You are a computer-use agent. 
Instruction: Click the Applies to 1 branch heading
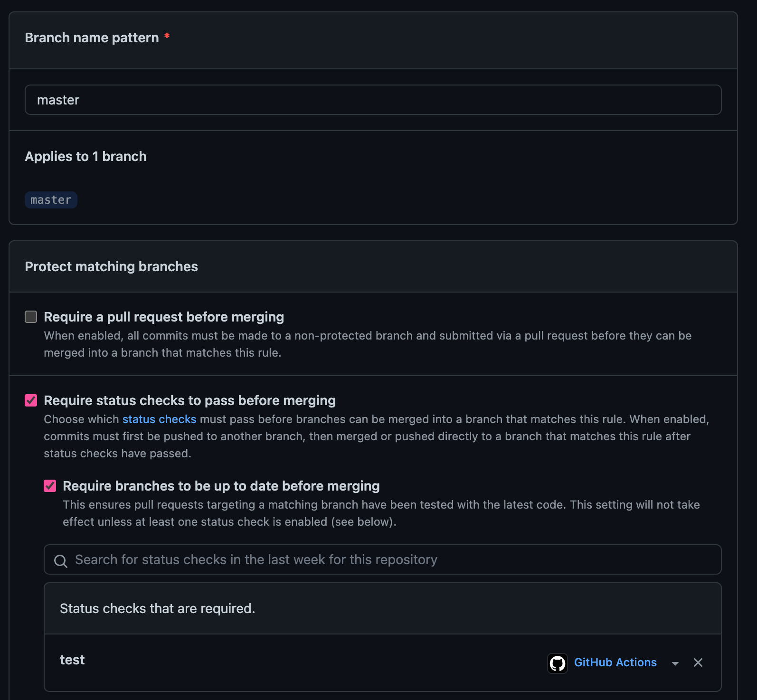pos(85,156)
